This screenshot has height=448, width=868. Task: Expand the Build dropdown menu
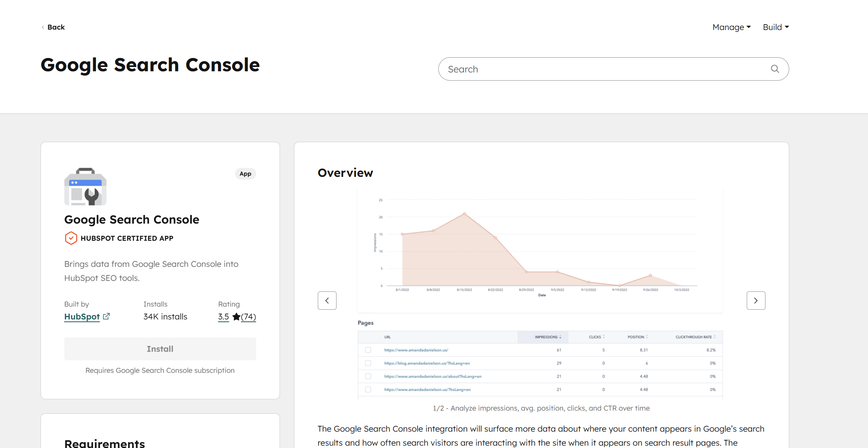(776, 27)
